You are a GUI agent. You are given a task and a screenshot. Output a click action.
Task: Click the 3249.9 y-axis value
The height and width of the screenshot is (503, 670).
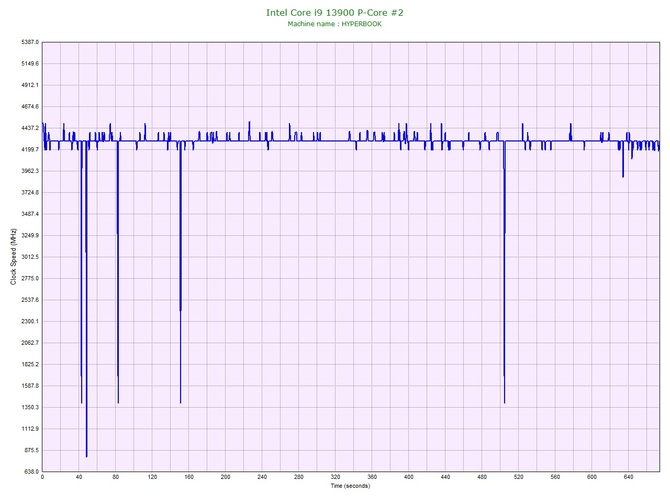[x=30, y=235]
